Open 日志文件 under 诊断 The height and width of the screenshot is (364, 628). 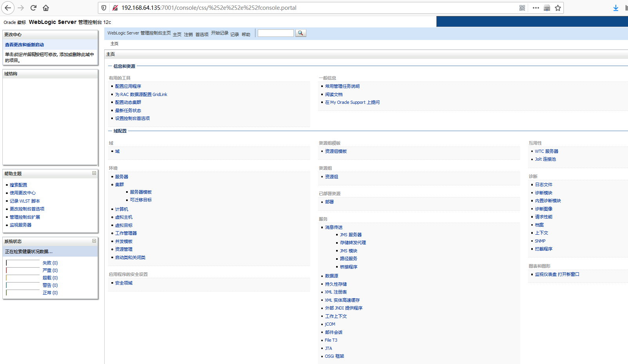[544, 185]
